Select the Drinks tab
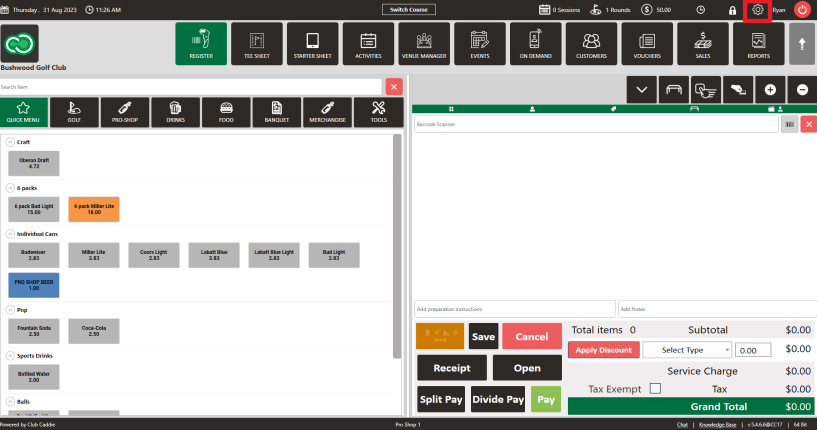The image size is (817, 430). 176,112
